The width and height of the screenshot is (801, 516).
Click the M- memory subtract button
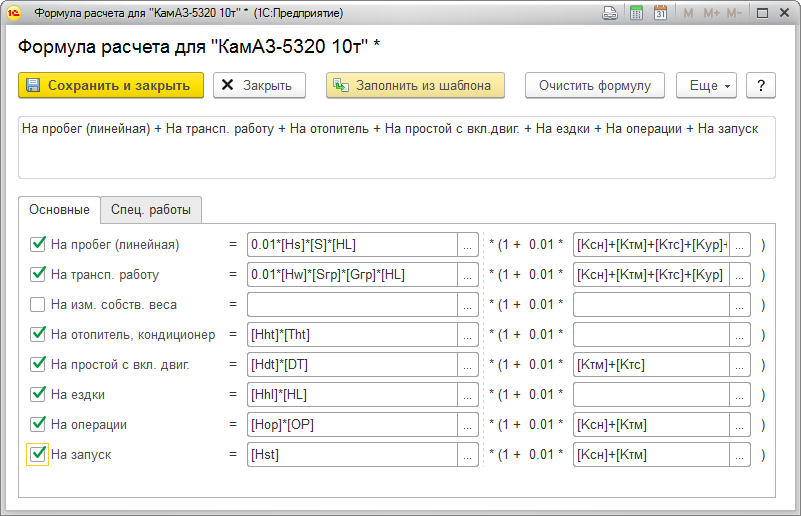pos(734,13)
